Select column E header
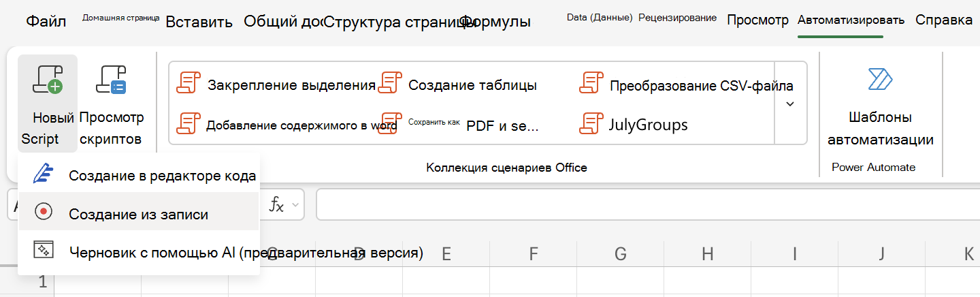The height and width of the screenshot is (297, 980). pos(446,254)
